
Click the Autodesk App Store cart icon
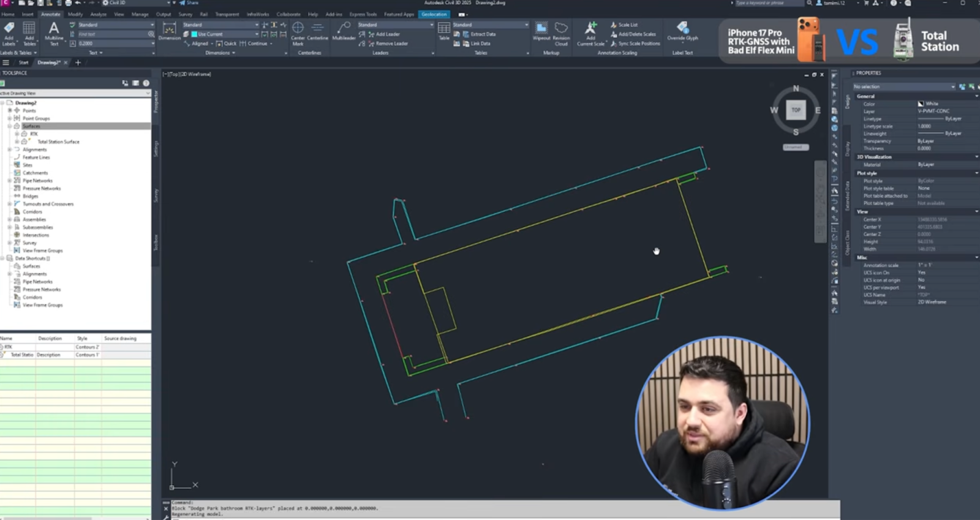coord(866,3)
